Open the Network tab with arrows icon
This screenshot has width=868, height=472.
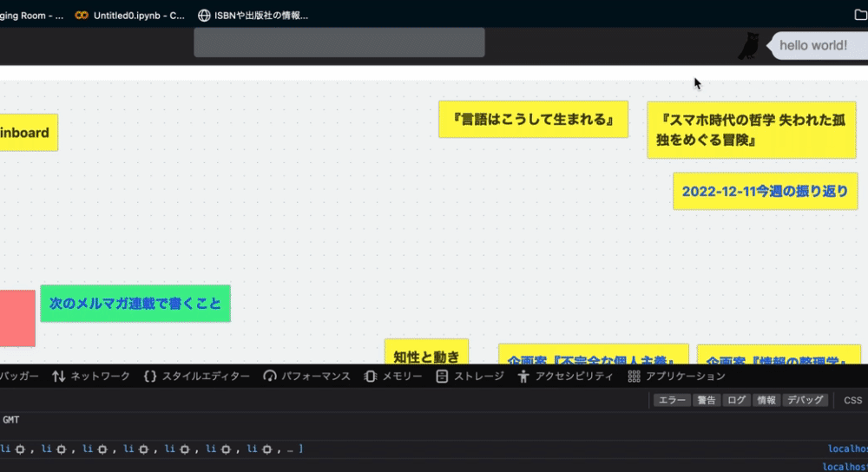point(91,377)
